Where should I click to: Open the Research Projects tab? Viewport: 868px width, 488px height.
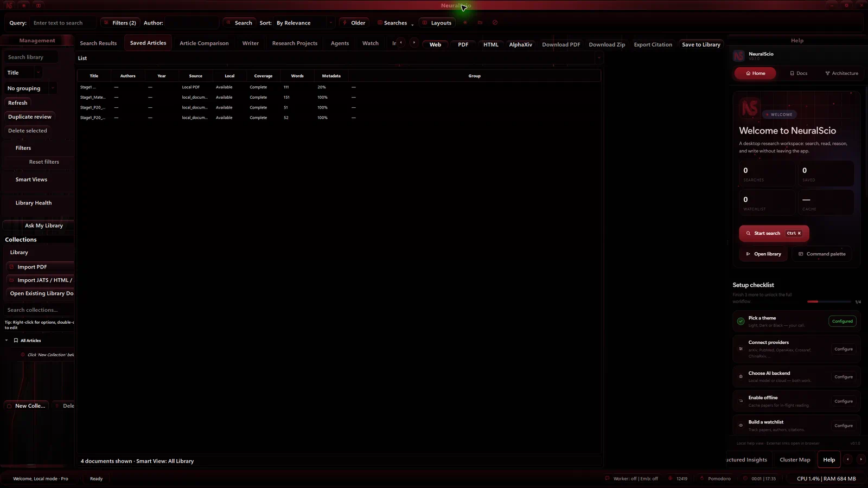tap(295, 43)
